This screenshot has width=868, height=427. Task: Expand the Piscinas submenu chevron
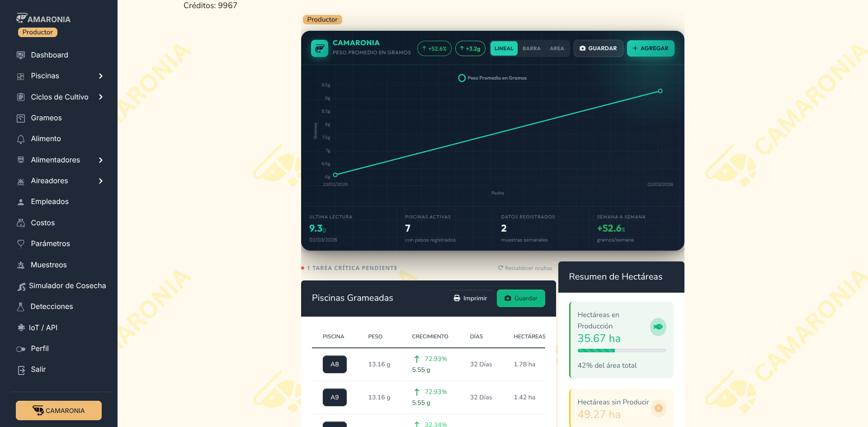tap(101, 76)
